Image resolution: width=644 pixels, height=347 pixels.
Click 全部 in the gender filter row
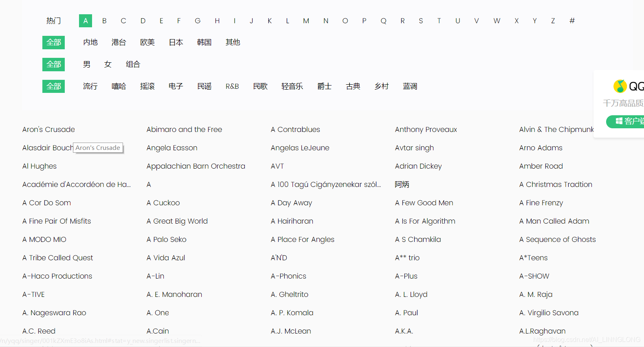coord(53,64)
